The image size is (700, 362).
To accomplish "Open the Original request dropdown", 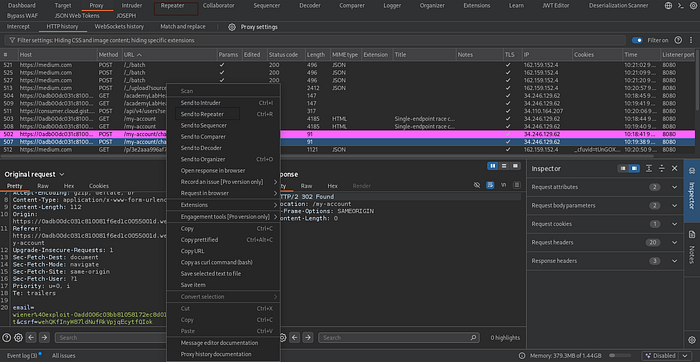I will [34, 175].
